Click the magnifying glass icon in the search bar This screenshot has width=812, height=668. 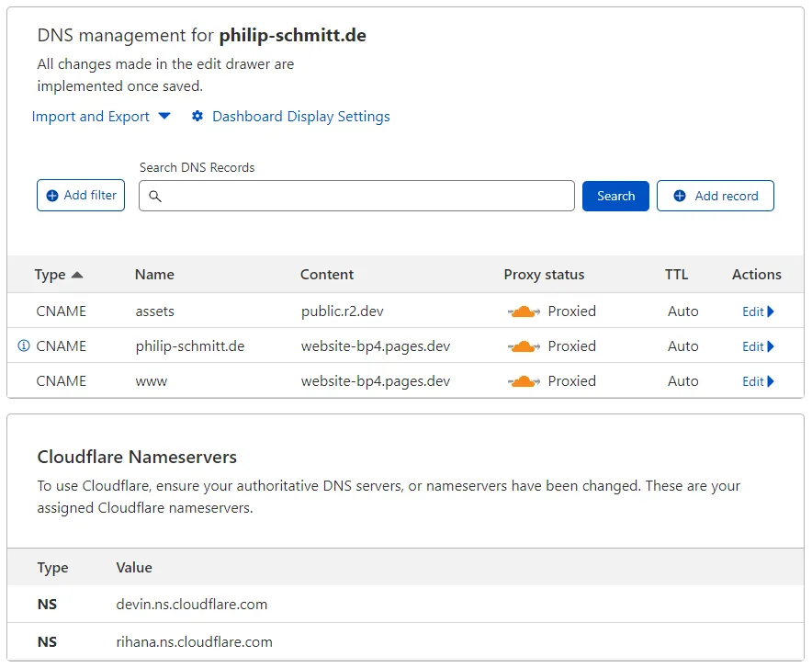156,196
